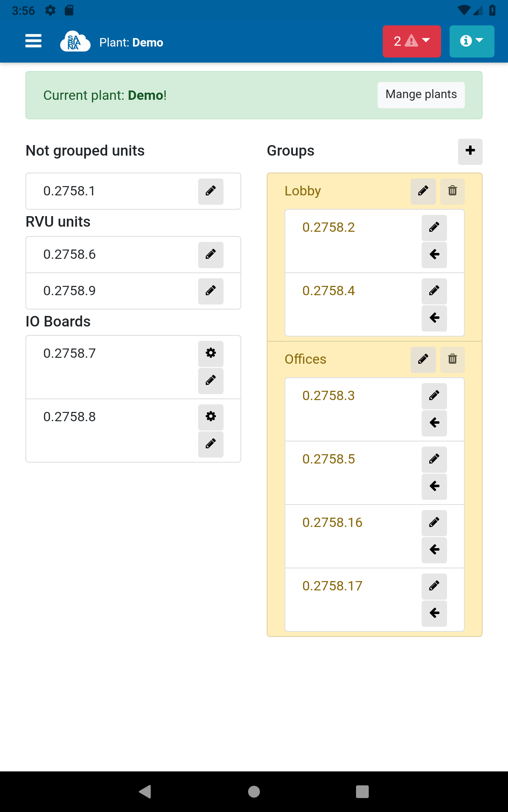508x812 pixels.
Task: Edit unit 0.2758.5 in Offices
Action: tap(434, 459)
